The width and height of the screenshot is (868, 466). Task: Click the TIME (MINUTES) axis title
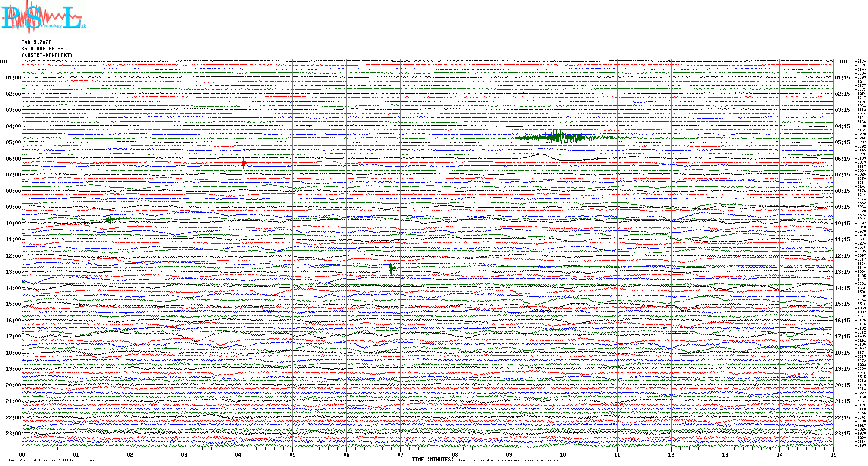pyautogui.click(x=433, y=460)
